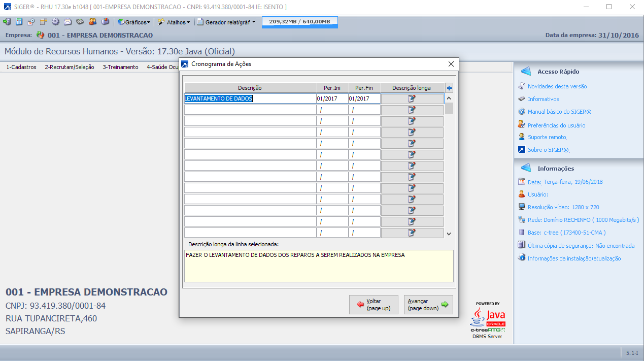Click the scrollbar up arrow in Cronograma table
This screenshot has width=644, height=361.
click(x=449, y=98)
